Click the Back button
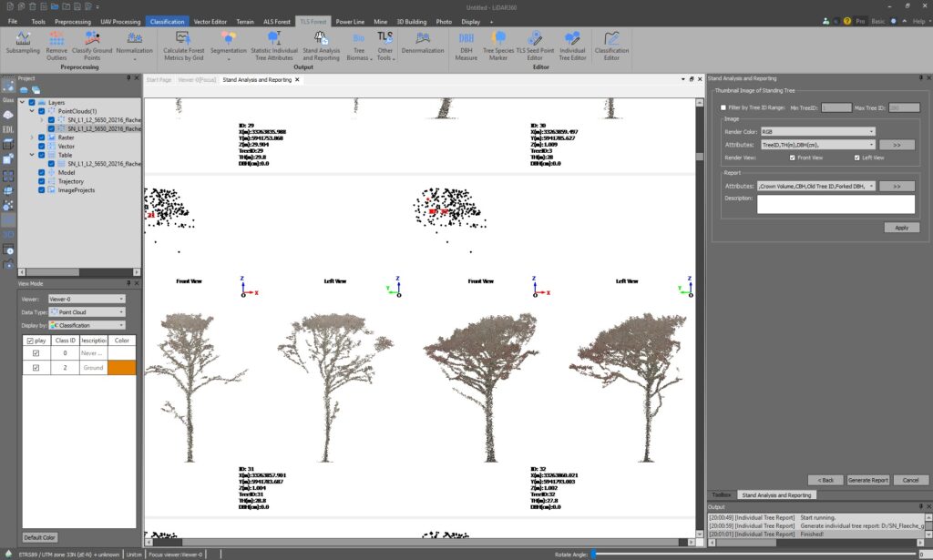933x560 pixels. [825, 480]
